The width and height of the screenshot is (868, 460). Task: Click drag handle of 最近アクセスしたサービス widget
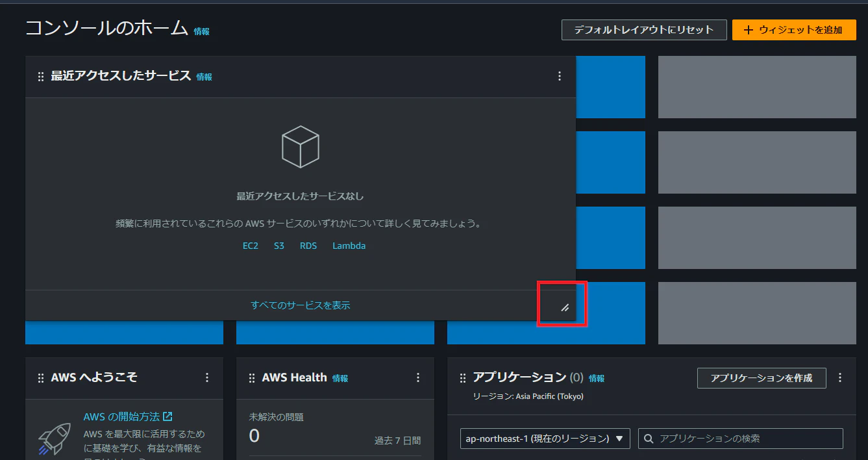[39, 76]
